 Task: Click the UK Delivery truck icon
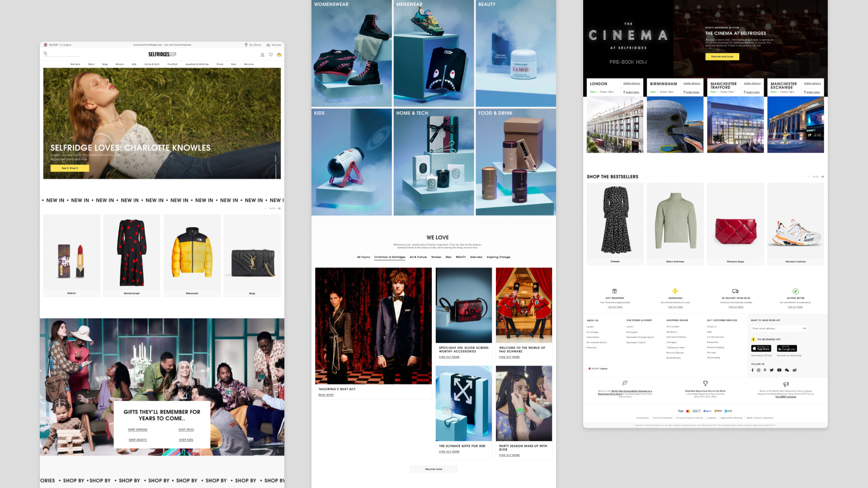click(x=736, y=291)
